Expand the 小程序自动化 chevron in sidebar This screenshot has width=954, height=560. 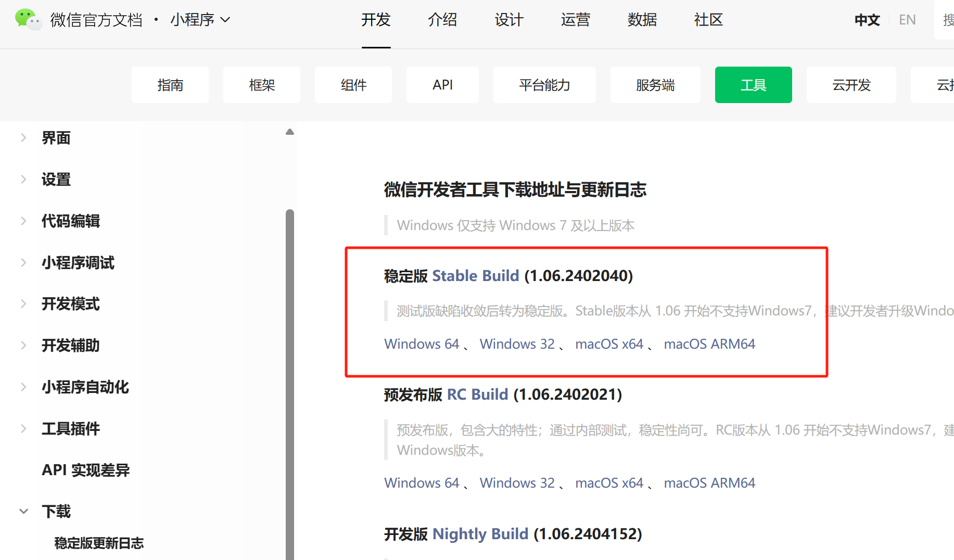pyautogui.click(x=23, y=387)
